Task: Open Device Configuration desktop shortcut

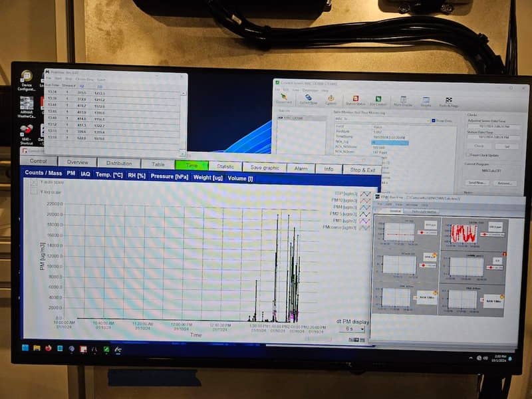Action: (x=27, y=79)
